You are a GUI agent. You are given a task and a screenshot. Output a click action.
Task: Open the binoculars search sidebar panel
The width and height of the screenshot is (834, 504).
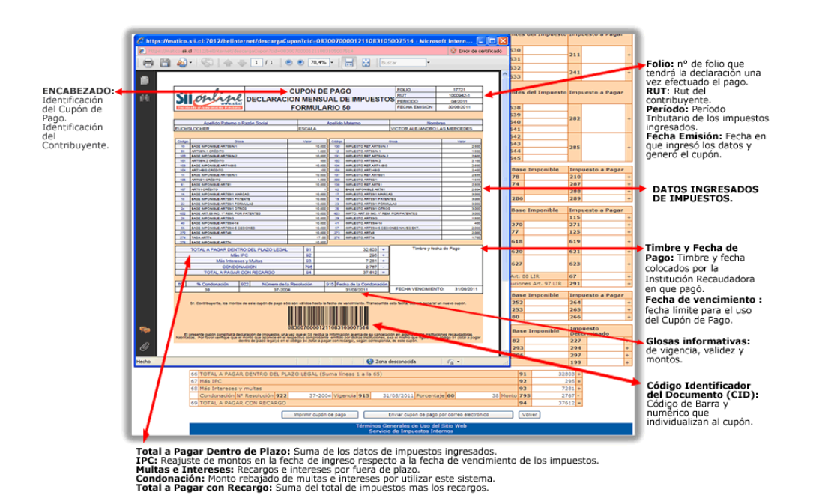(144, 98)
